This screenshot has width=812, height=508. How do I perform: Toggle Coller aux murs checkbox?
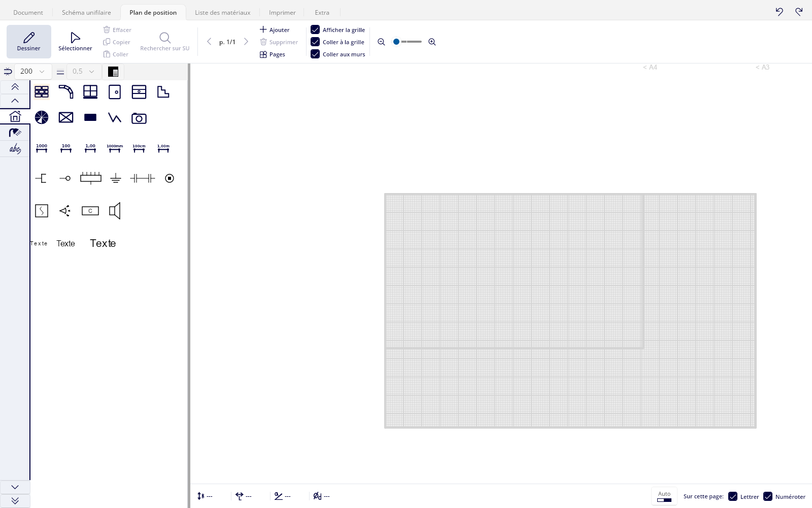point(315,54)
